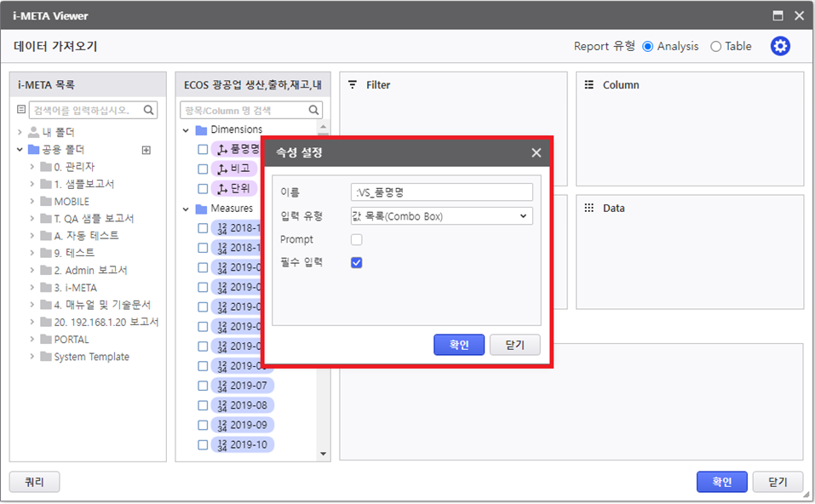815x504 pixels.
Task: Expand the 내 폴더 tree node
Action: [x=20, y=133]
